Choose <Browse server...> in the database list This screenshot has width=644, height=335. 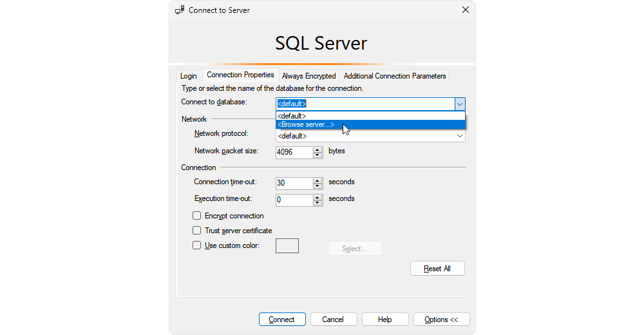click(370, 124)
